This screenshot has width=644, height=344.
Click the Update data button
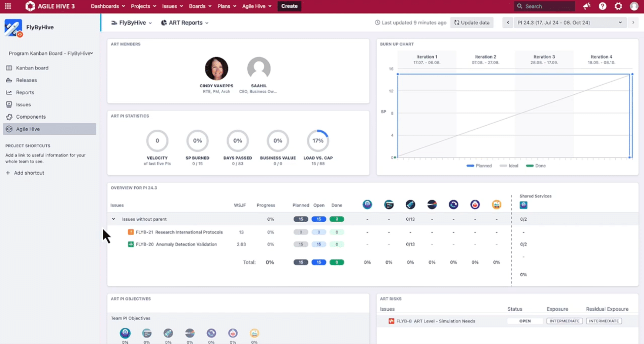point(472,23)
